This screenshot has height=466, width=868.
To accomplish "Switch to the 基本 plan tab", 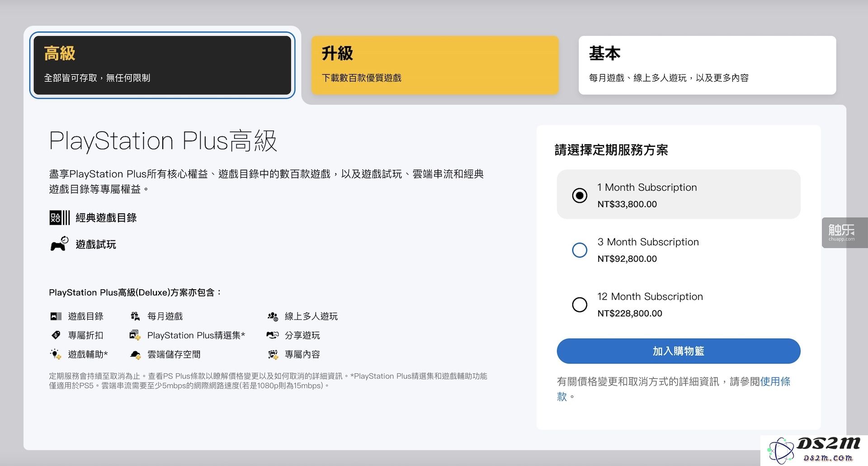I will click(707, 65).
